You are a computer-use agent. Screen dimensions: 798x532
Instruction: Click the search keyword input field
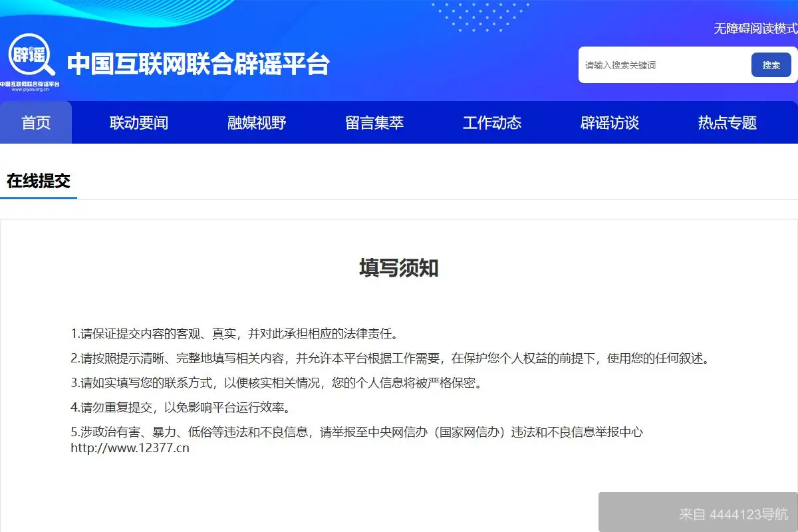(x=658, y=65)
